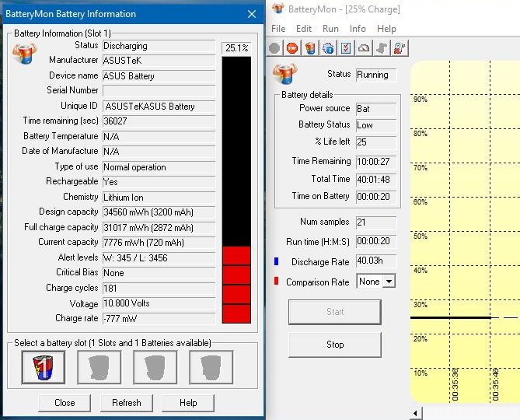Click the third greyed battery slot
Viewport: 520px width, 420px height.
(155, 367)
